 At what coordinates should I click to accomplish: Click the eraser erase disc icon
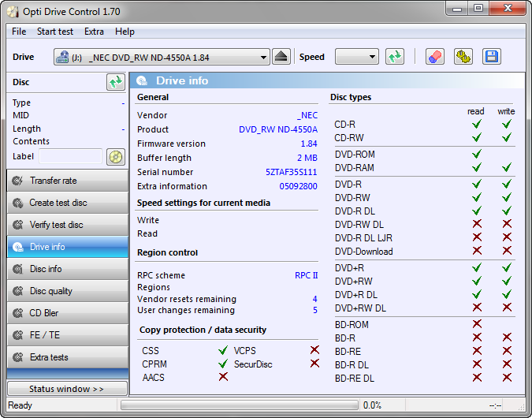[435, 57]
